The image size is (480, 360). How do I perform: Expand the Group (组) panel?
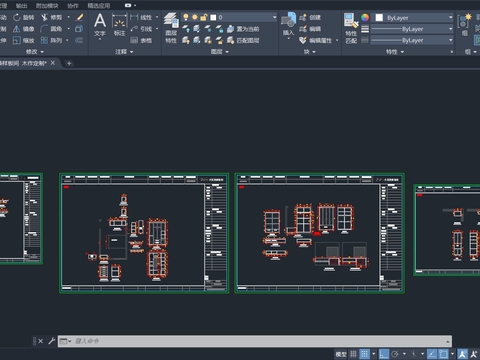(471, 52)
